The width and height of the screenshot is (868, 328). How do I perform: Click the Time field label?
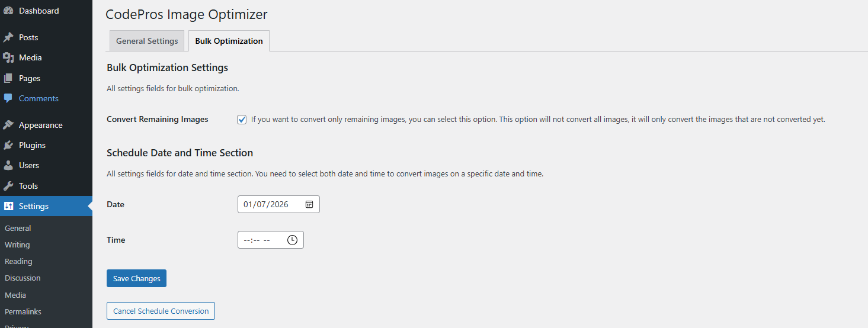[116, 240]
